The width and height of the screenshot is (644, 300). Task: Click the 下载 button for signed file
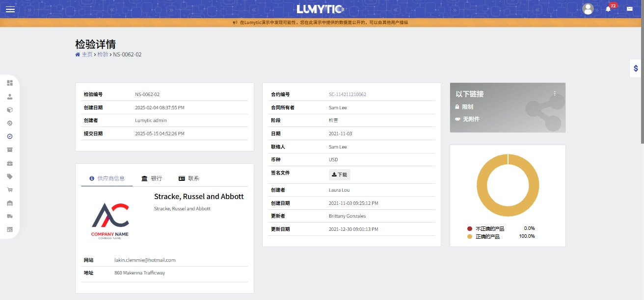click(339, 175)
